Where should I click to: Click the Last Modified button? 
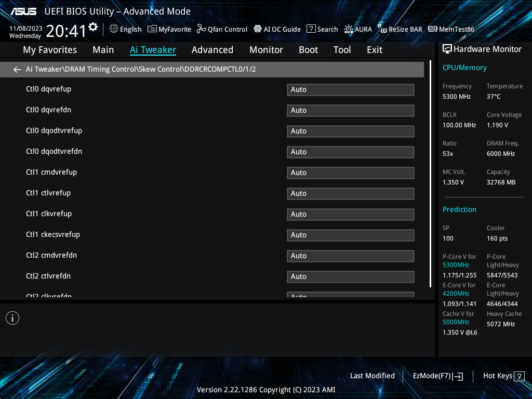372,376
